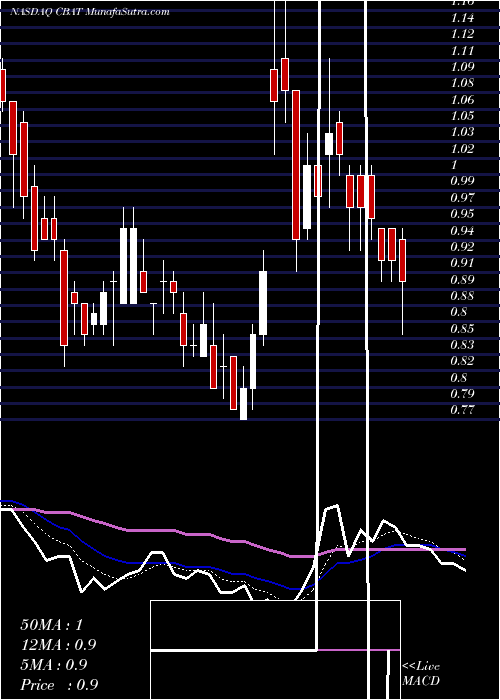Click the 12MA : 0.9 readout
Image resolution: width=500 pixels, height=700 pixels.
coord(58,645)
